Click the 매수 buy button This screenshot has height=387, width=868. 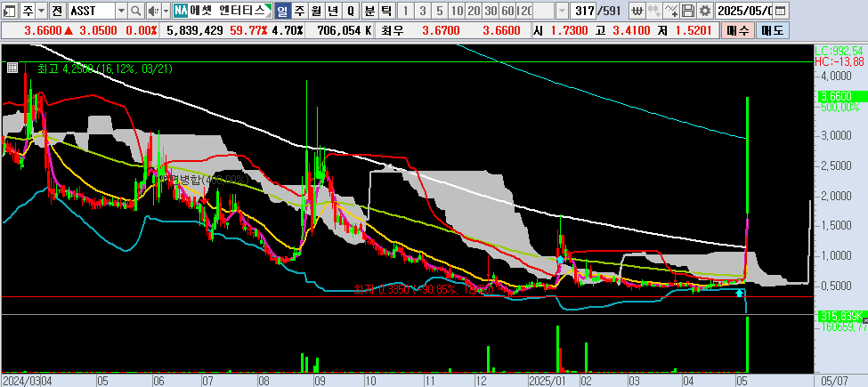point(736,30)
